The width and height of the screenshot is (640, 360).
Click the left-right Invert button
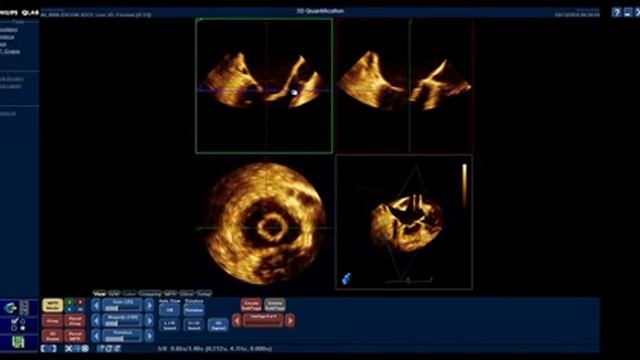pos(169,325)
